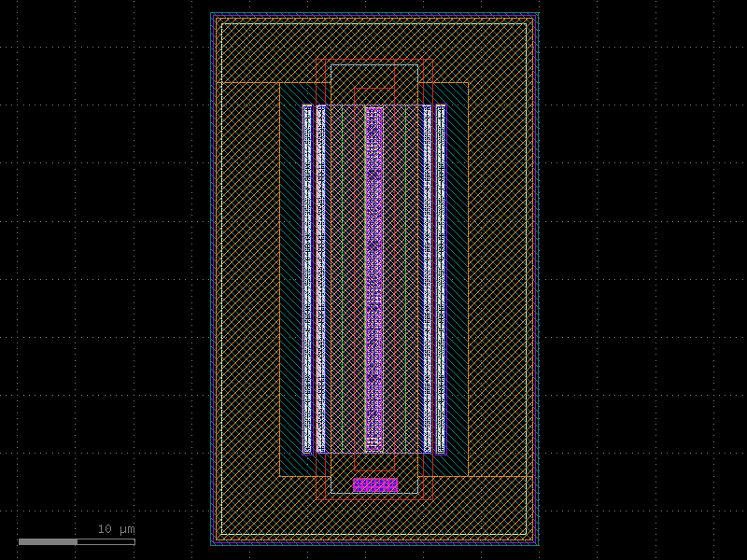Screen dimensions: 747x560
Task: Select the pink via array in the center
Action: [373, 280]
